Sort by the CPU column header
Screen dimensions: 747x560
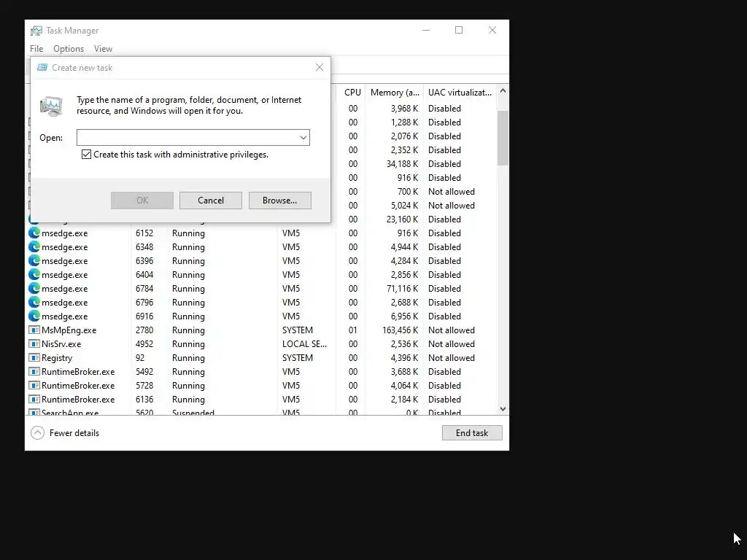(352, 93)
